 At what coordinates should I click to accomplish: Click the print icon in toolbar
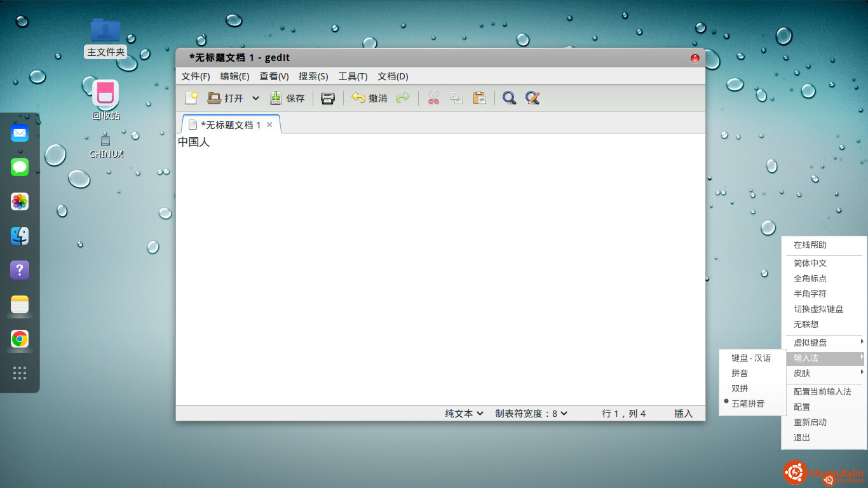tap(327, 98)
